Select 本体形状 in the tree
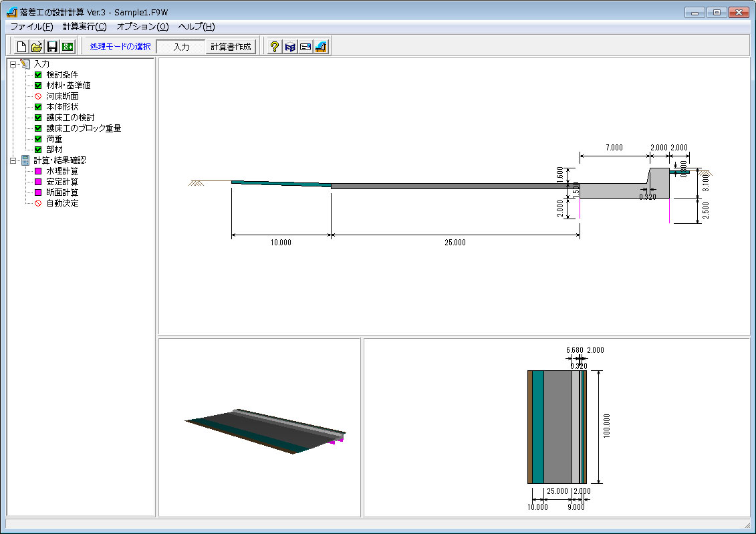756x534 pixels. point(62,107)
